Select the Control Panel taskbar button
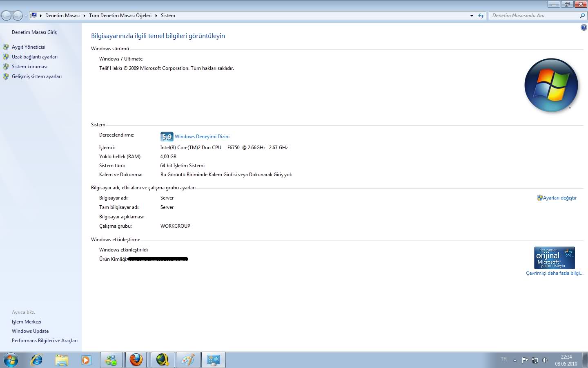Screen dimensions: 588x368 click(214, 360)
